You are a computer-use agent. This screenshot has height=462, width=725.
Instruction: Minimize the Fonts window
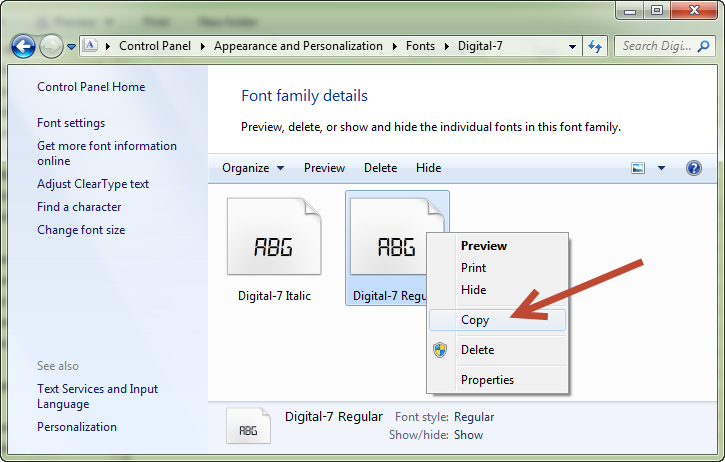(630, 11)
